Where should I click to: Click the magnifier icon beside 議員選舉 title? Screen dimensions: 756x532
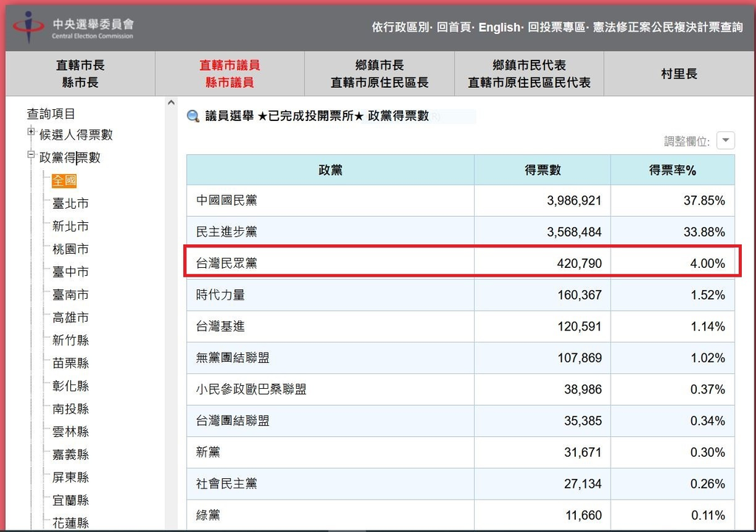pyautogui.click(x=193, y=116)
